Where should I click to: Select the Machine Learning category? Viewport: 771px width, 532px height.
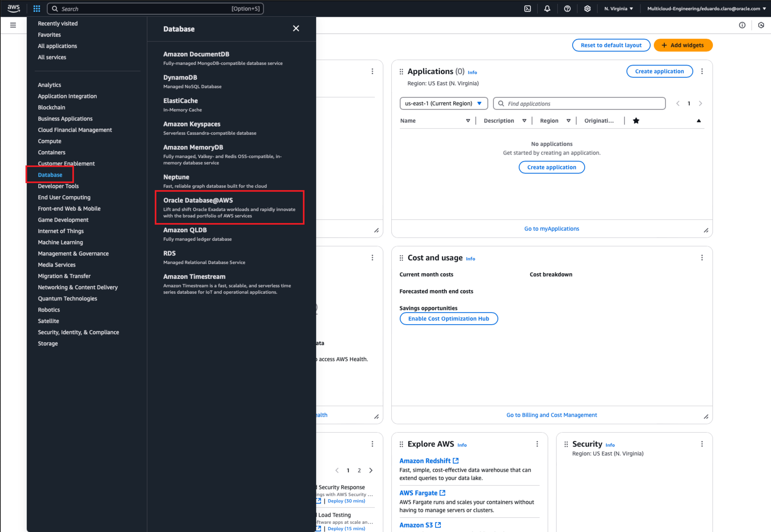[x=60, y=242]
